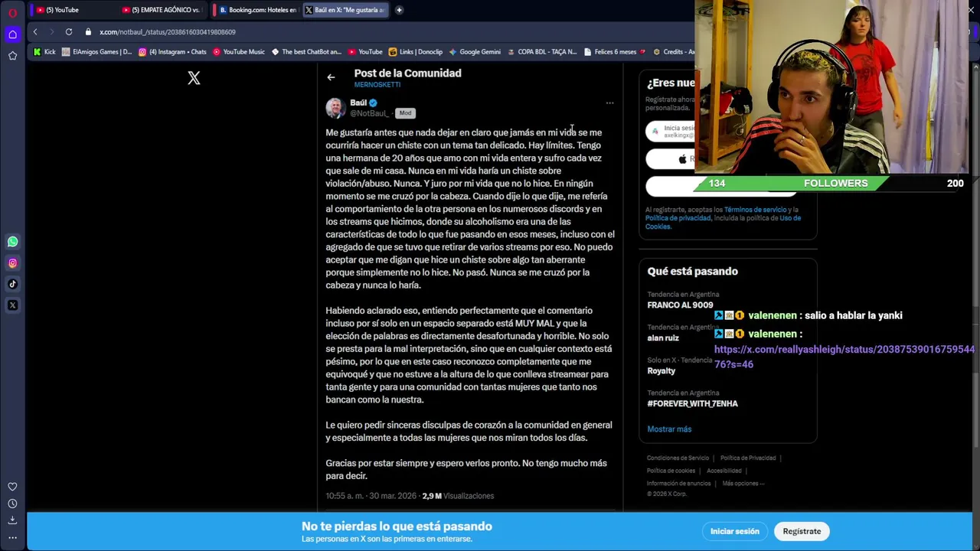Open Política de privacidad link in signup box
Viewport: 980px width, 551px height.
coord(678,218)
